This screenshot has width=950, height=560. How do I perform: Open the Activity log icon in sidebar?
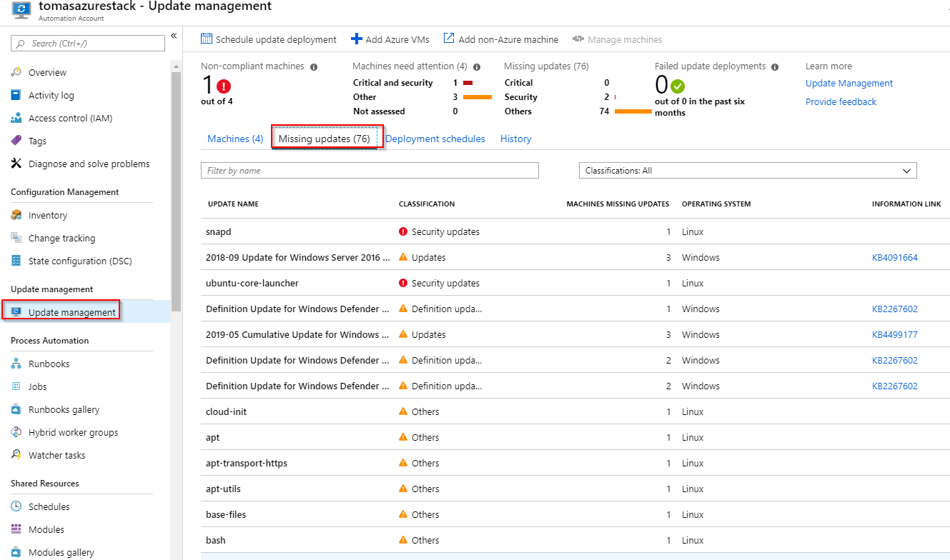tap(16, 95)
